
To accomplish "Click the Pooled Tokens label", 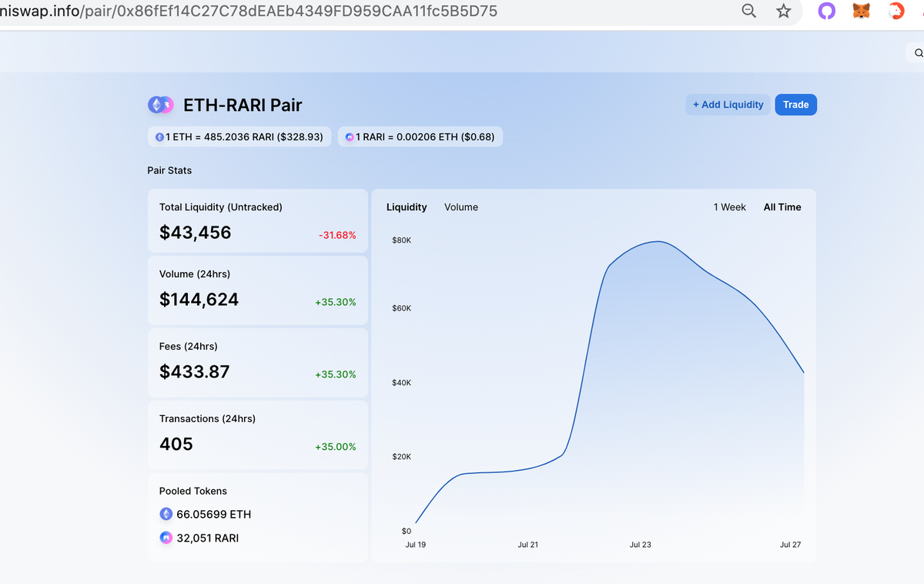I will (193, 491).
